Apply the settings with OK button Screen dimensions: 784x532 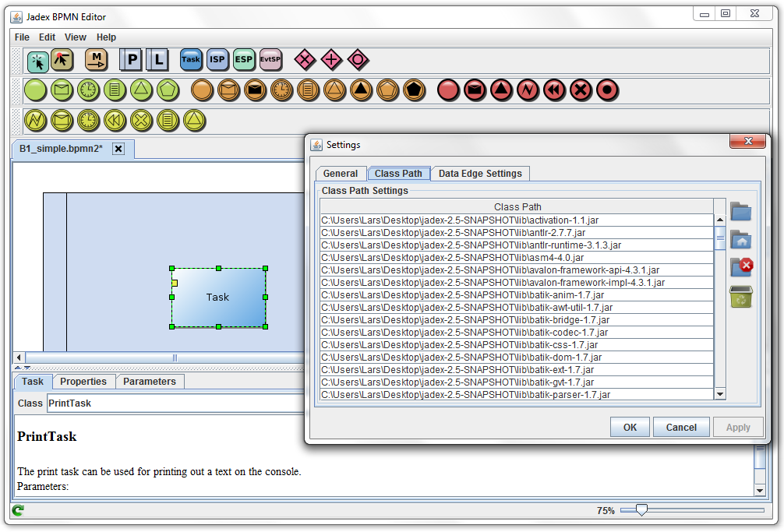coord(629,427)
